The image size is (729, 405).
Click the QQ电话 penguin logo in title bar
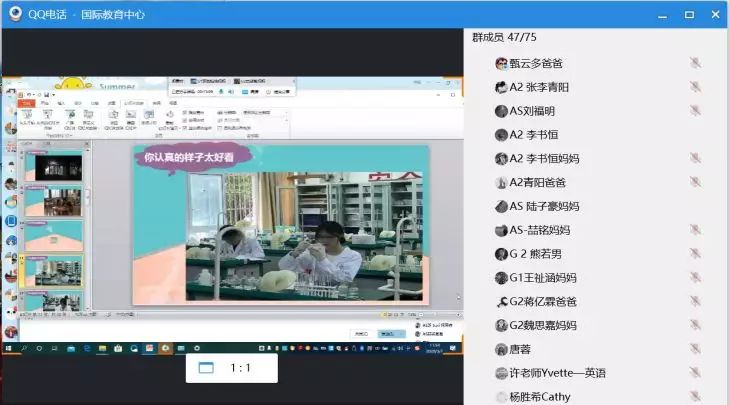point(15,13)
